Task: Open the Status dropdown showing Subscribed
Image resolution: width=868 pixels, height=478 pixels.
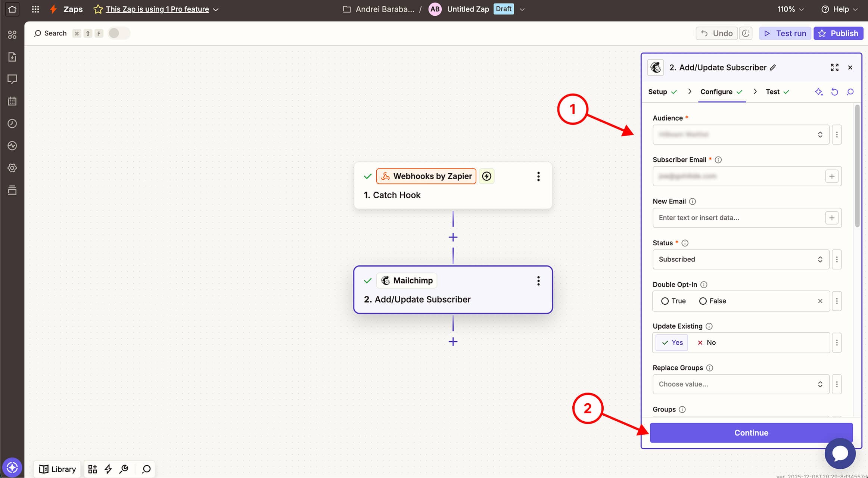Action: (x=740, y=260)
